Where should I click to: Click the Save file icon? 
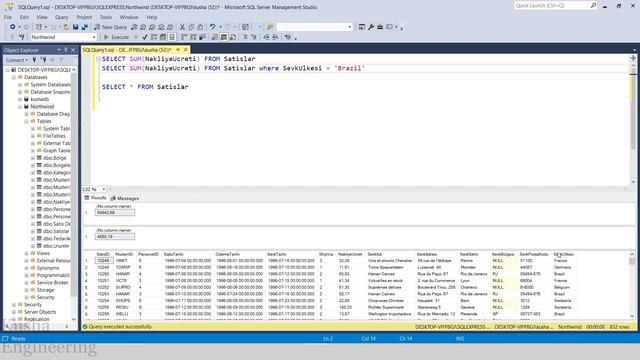click(76, 27)
